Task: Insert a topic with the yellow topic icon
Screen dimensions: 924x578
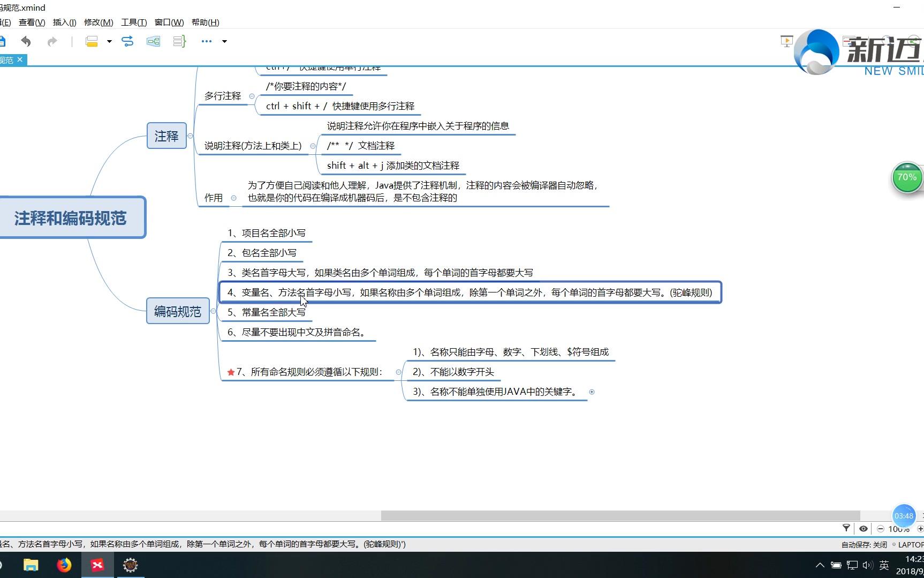Action: click(x=92, y=41)
